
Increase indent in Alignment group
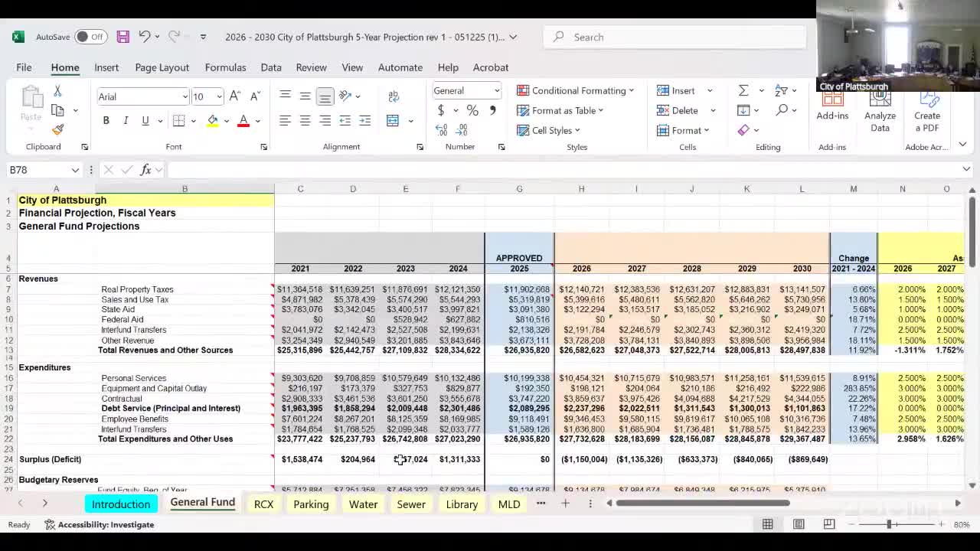click(365, 120)
